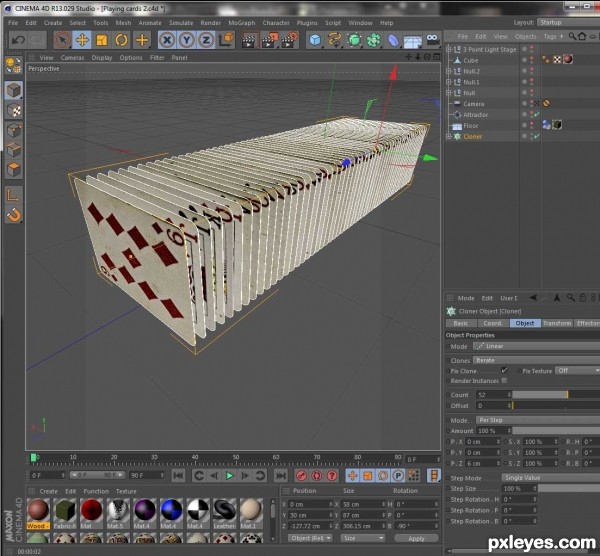Image resolution: width=600 pixels, height=556 pixels.
Task: Open render settings clapperboard with gear
Action: [x=290, y=40]
